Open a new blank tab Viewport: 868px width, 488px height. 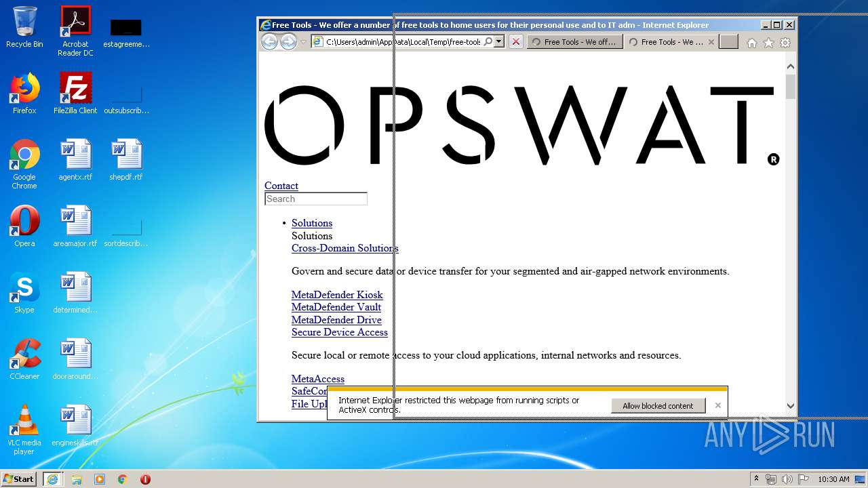tap(728, 42)
